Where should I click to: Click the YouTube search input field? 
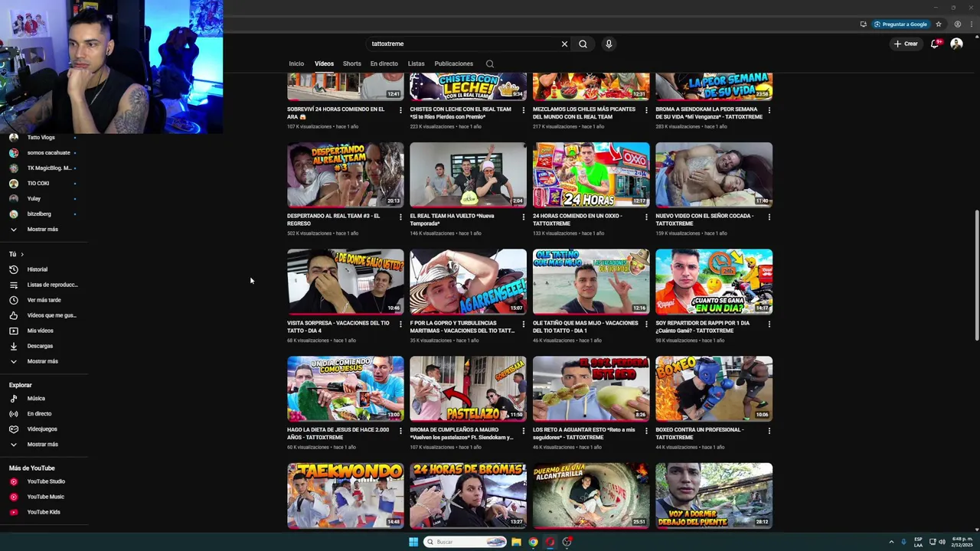pyautogui.click(x=463, y=44)
